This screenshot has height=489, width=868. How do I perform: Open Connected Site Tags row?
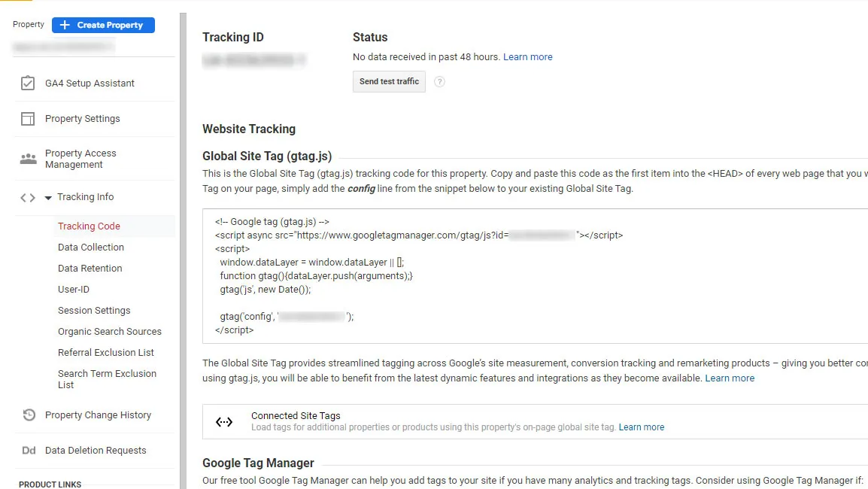click(x=535, y=421)
